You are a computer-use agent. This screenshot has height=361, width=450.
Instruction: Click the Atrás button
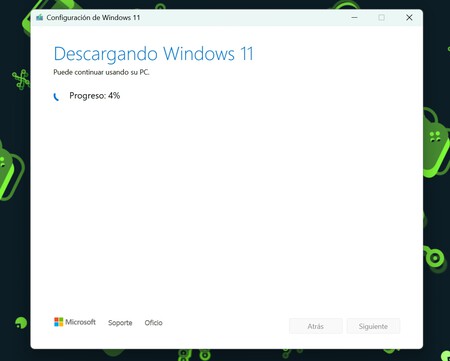316,326
